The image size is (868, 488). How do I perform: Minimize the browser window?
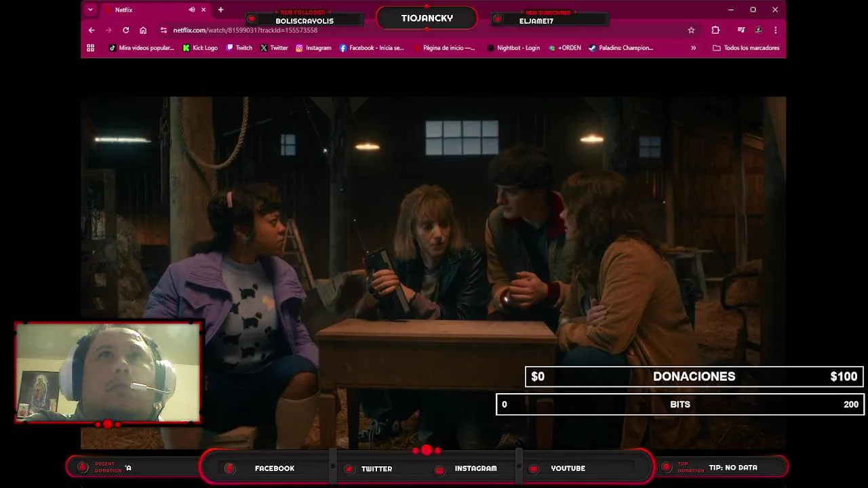(x=730, y=9)
